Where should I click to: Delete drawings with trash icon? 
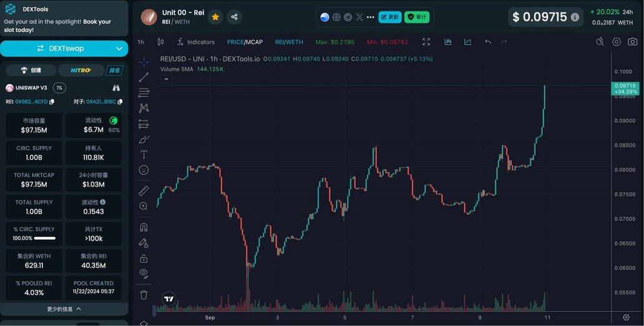[144, 295]
